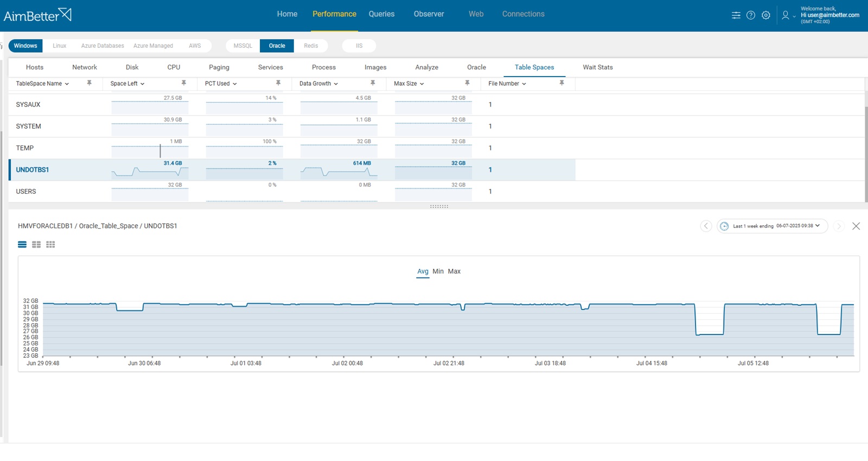Show Max series in chart
The image size is (868, 461).
[x=454, y=271]
